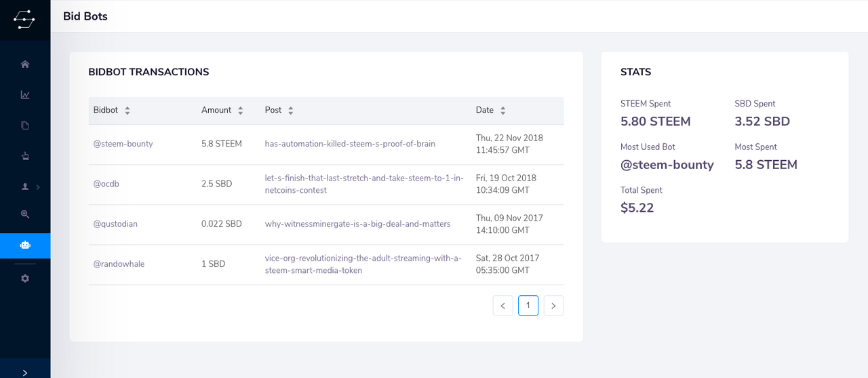This screenshot has height=378, width=868.
Task: Click the app logo at top left
Action: (24, 19)
